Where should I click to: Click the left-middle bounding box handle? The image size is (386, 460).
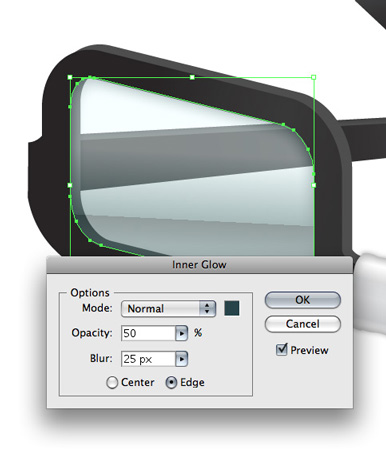click(70, 185)
